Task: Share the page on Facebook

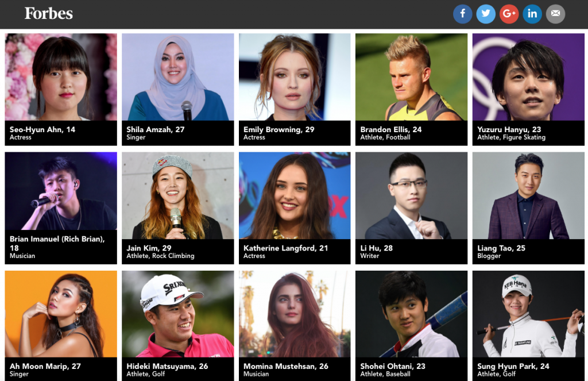Action: pyautogui.click(x=462, y=14)
